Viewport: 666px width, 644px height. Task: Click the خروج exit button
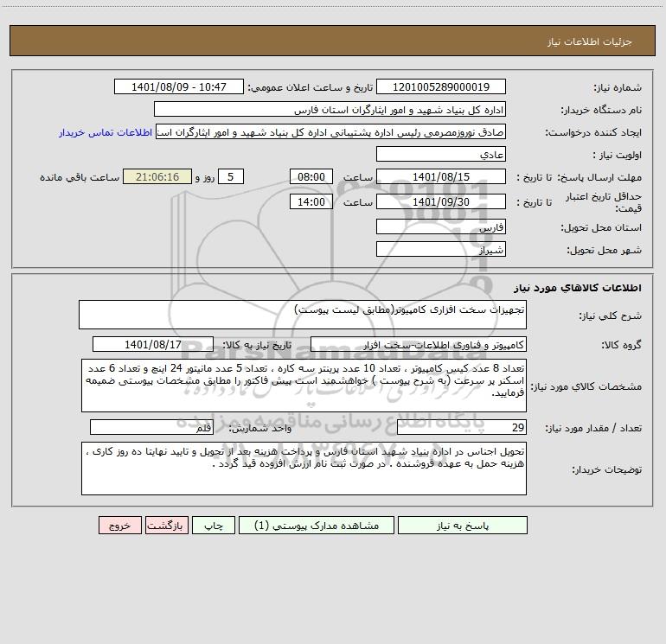point(119,525)
